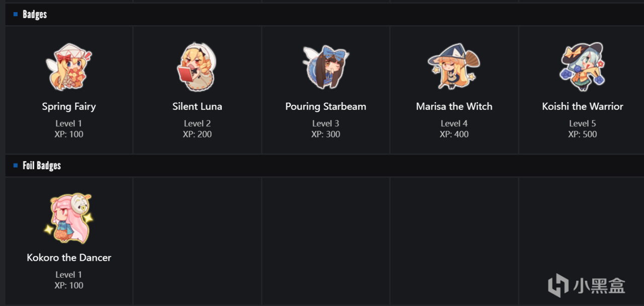644x306 pixels.
Task: Click the Level 3 XP: 300 text
Action: pyautogui.click(x=326, y=129)
